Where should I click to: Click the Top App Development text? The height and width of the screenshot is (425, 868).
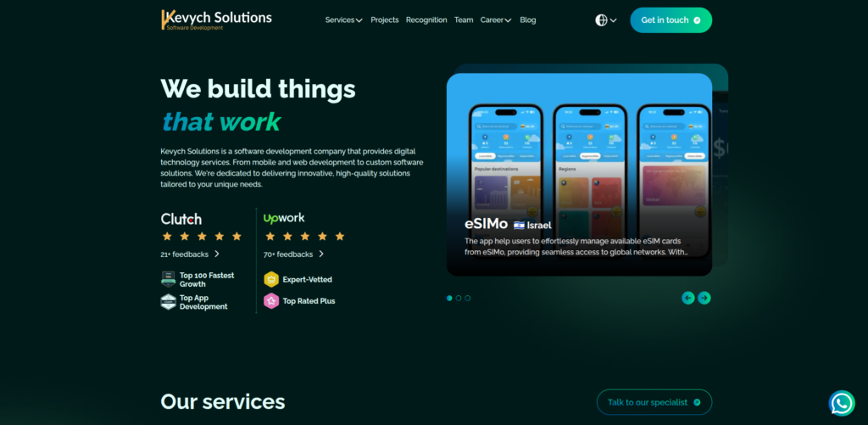(203, 302)
